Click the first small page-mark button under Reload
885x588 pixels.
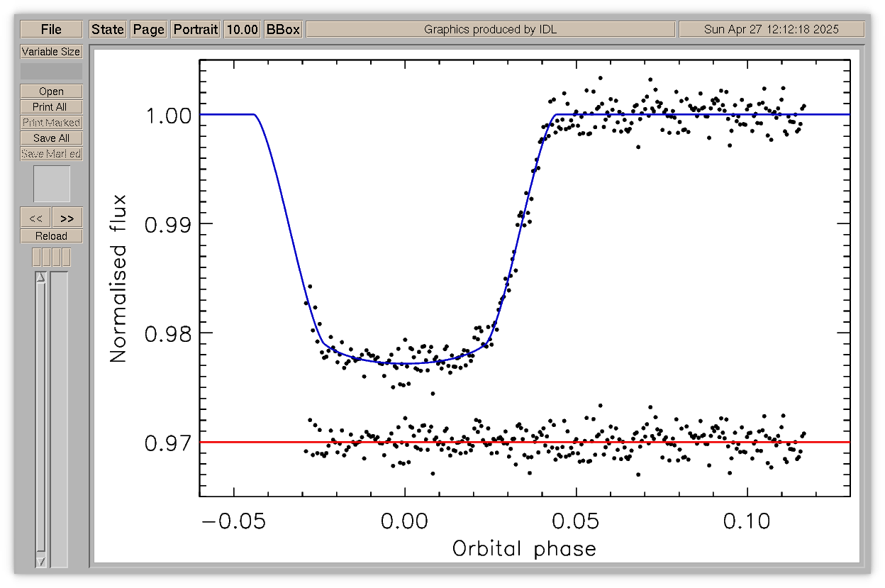pos(37,257)
